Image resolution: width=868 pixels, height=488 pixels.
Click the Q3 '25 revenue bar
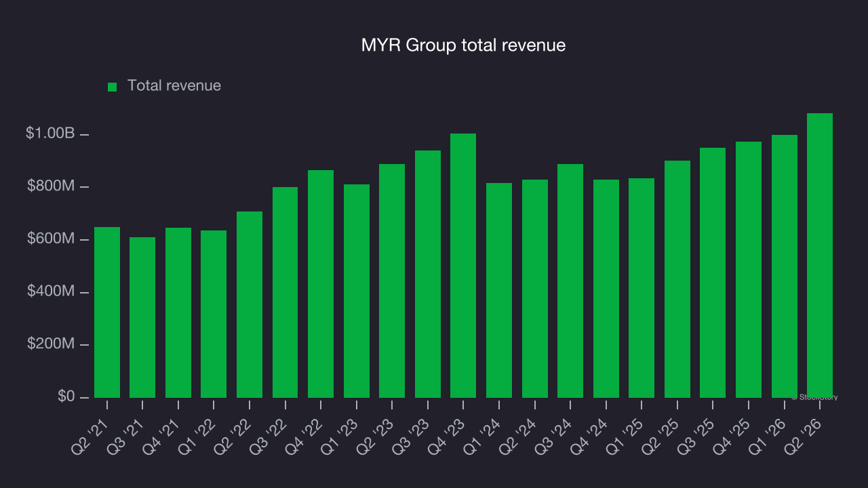coord(713,272)
